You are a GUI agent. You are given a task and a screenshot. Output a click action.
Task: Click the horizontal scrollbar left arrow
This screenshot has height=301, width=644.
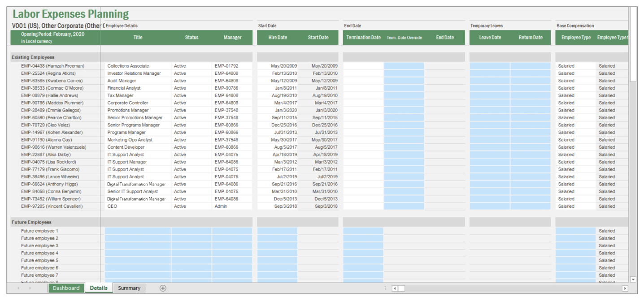395,288
